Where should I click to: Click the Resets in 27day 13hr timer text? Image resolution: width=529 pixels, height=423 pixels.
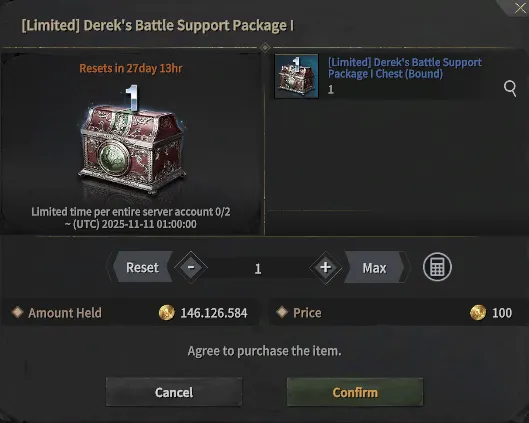click(131, 68)
